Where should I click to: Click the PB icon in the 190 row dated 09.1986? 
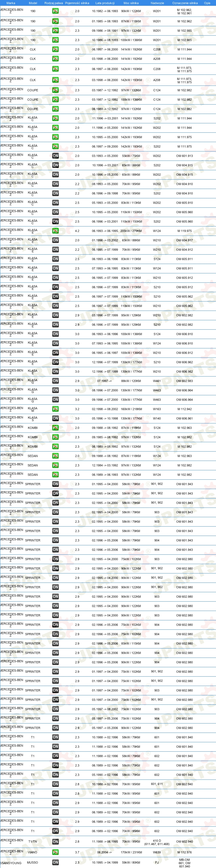point(55,31)
